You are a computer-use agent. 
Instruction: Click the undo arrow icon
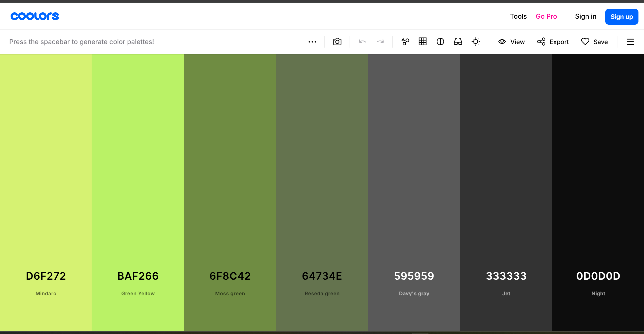click(362, 42)
